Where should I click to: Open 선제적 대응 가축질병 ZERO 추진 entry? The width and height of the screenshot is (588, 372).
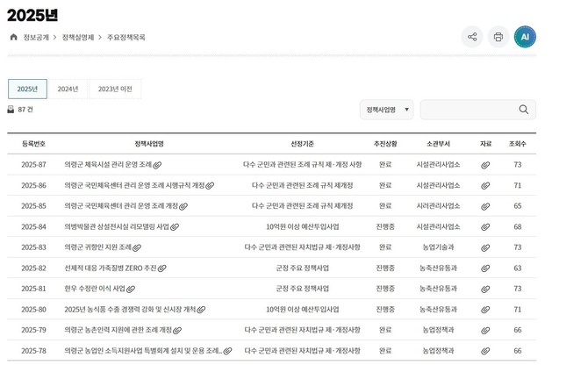[x=110, y=268]
